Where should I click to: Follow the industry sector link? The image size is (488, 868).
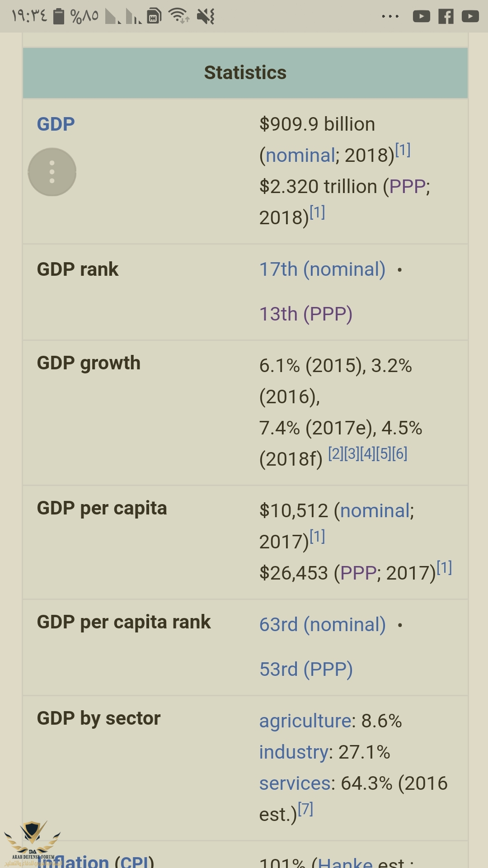coord(294,752)
